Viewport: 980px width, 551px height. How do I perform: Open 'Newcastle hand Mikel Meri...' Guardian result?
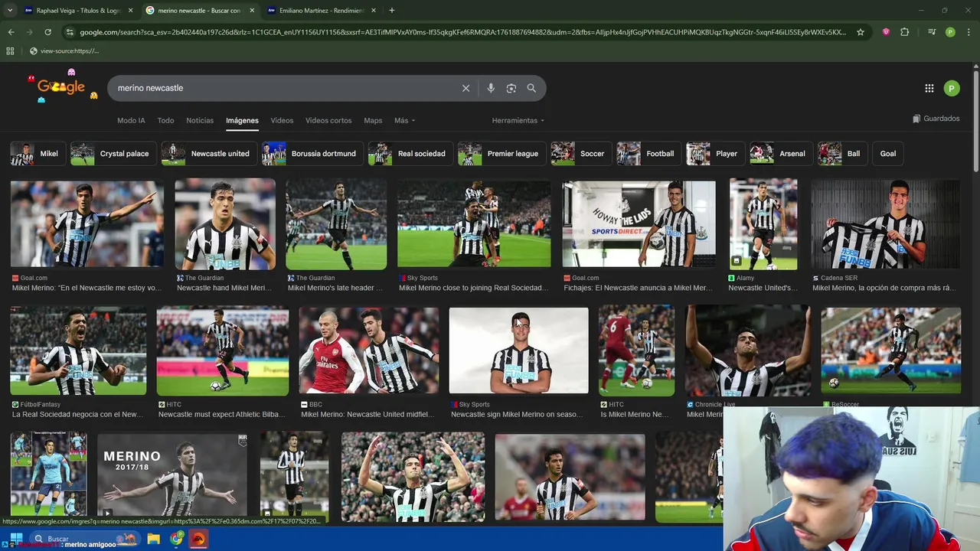tap(224, 288)
